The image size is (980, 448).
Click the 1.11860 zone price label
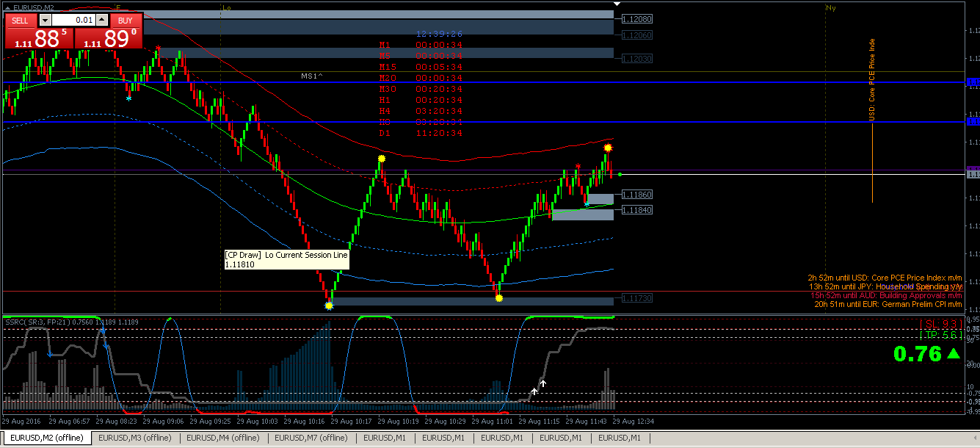click(636, 195)
